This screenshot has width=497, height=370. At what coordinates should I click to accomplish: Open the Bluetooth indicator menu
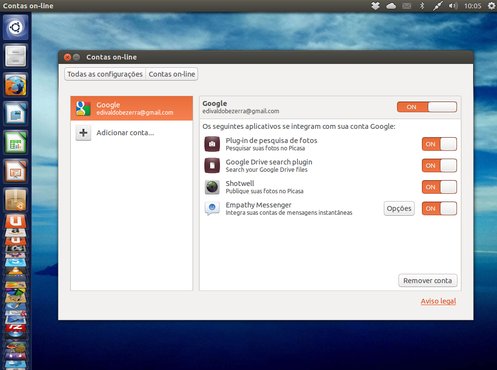422,6
